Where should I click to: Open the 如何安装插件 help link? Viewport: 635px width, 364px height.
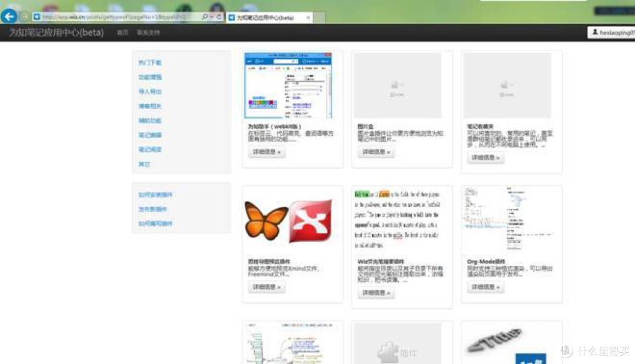tap(155, 195)
